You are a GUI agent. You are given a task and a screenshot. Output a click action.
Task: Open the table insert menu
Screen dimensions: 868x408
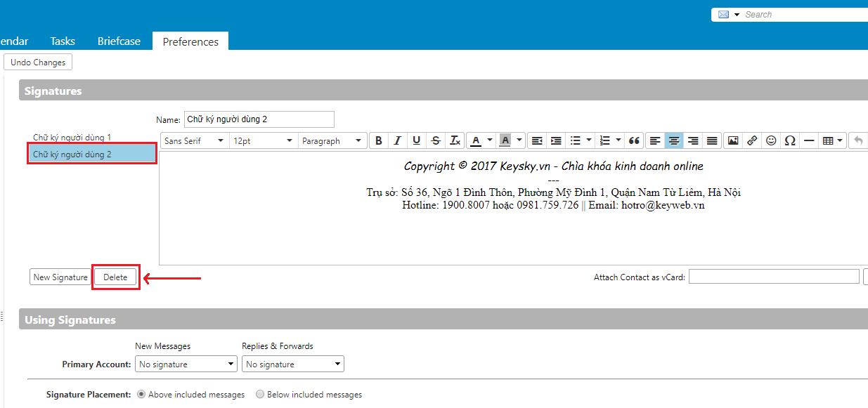coord(832,140)
